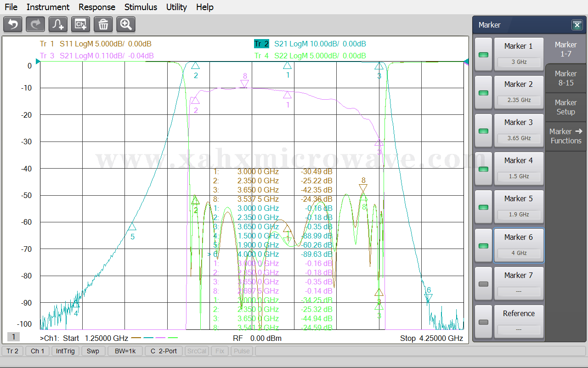
Task: Click the Marker 2 frequency field 2.35 GHz
Action: (519, 100)
